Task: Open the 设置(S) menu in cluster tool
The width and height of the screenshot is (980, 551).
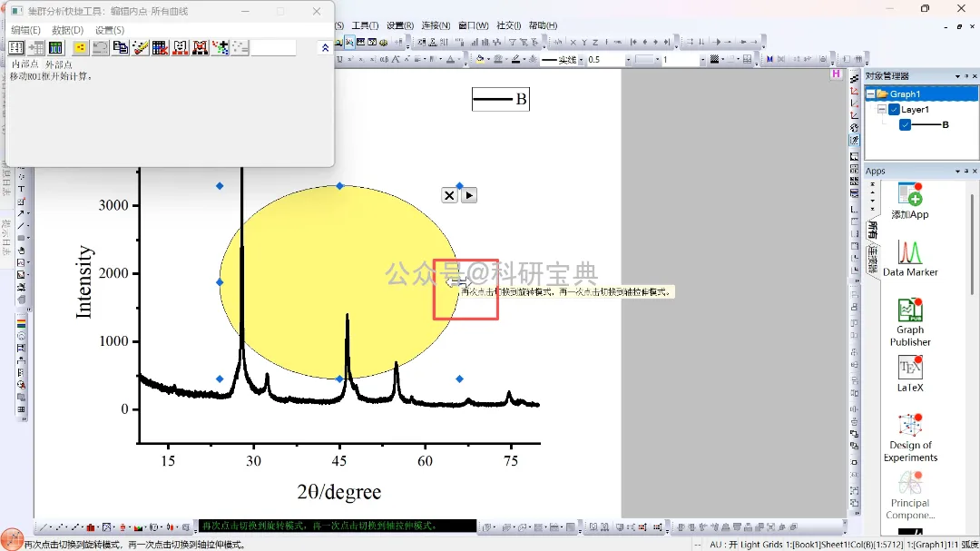Action: pyautogui.click(x=110, y=30)
